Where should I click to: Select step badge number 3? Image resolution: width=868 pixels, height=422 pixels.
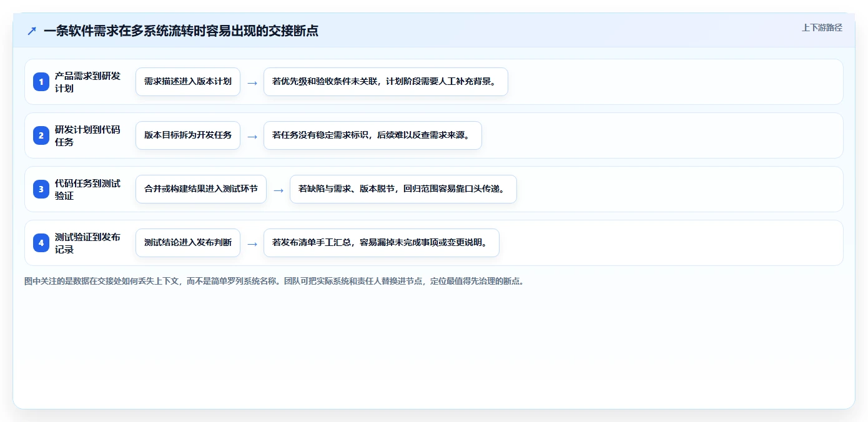(41, 189)
